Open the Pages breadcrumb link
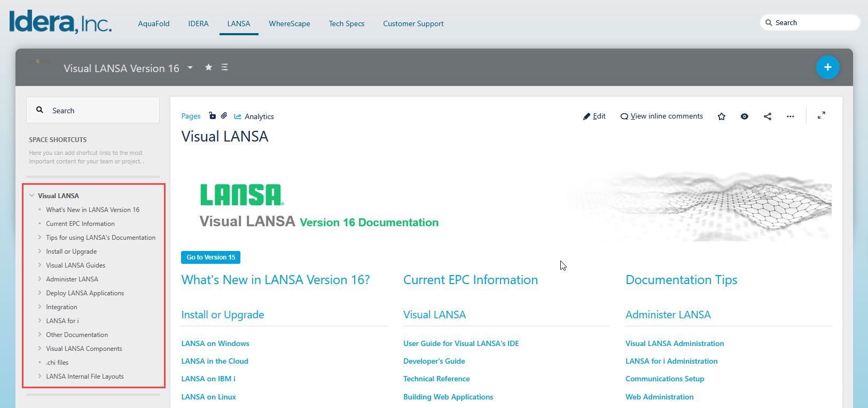Viewport: 868px width, 408px height. tap(191, 116)
